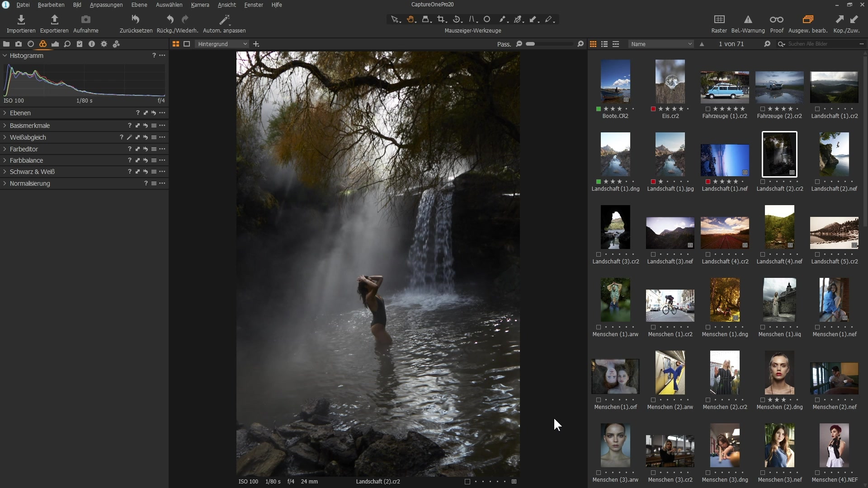This screenshot has height=488, width=868.
Task: Open the Loupe search tool tab
Action: [67, 44]
